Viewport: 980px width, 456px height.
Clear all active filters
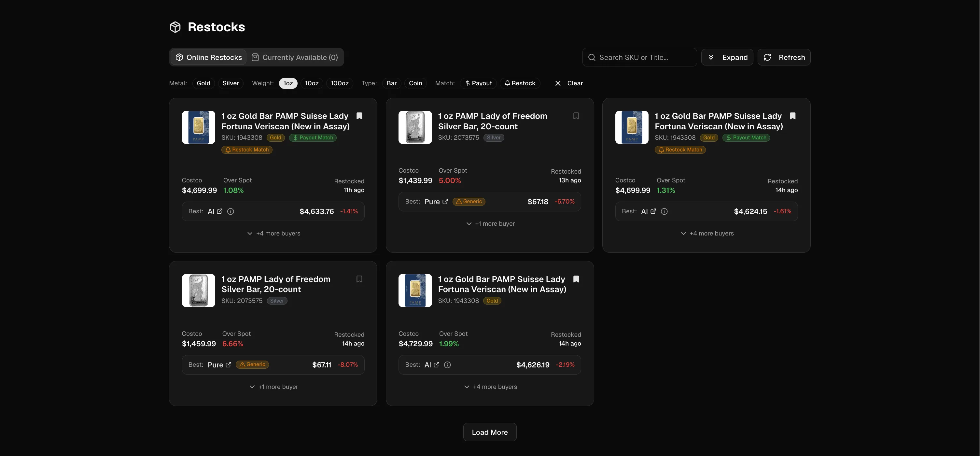pos(569,83)
